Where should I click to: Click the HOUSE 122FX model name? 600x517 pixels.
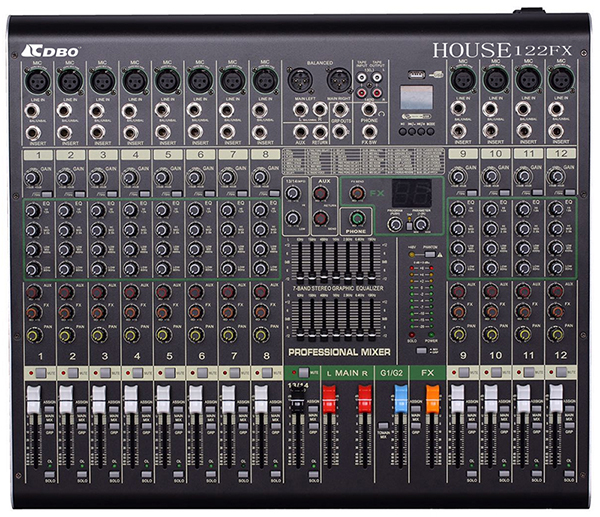tap(502, 50)
